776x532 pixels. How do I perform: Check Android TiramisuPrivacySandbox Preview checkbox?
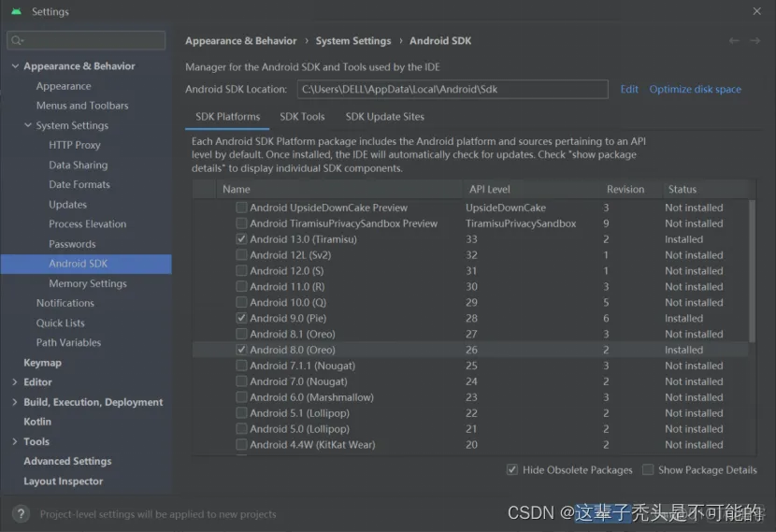pos(241,223)
